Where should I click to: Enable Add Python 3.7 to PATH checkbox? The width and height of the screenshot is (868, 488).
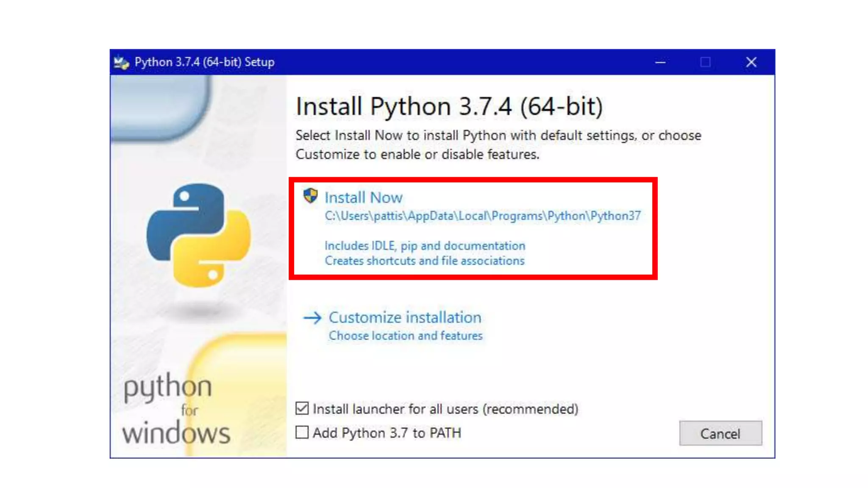coord(302,433)
